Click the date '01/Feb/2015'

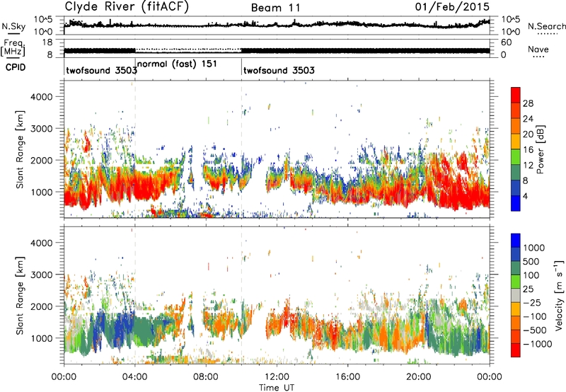point(452,6)
